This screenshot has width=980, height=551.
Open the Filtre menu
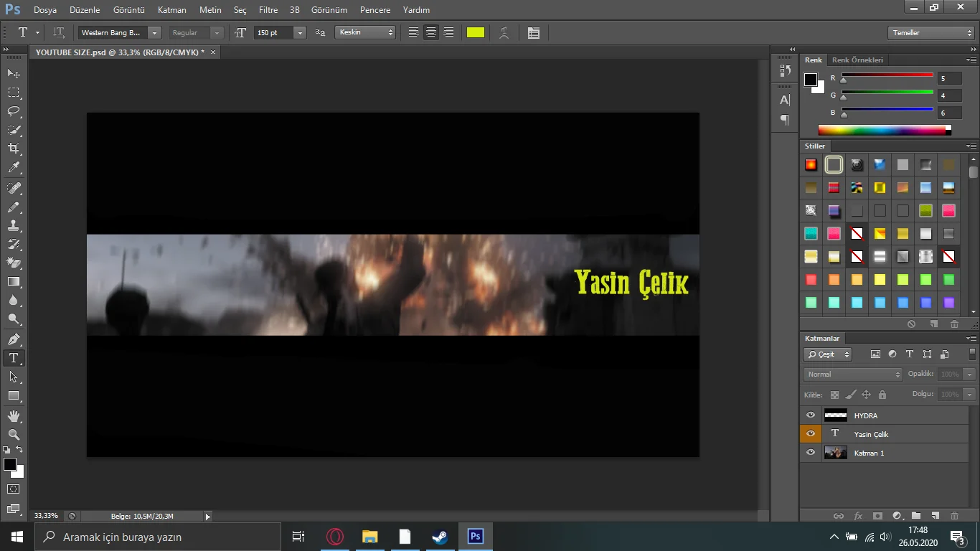[268, 10]
